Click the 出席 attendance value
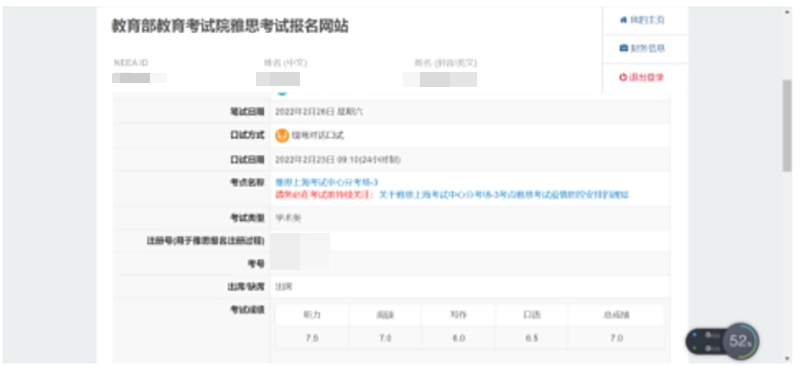 284,287
